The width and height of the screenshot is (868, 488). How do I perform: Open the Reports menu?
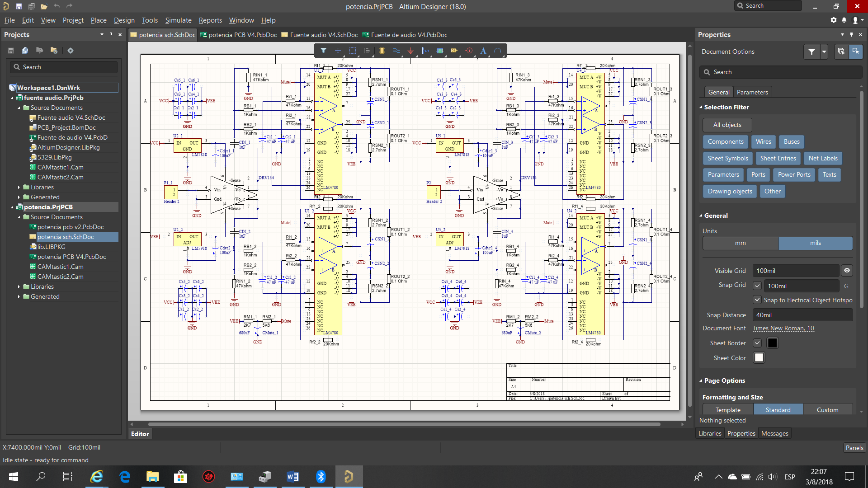coord(210,20)
